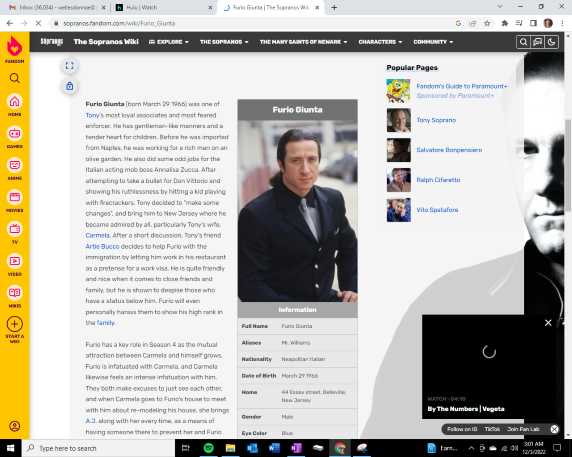Expand article to full width icon
The height and width of the screenshot is (457, 572).
coord(69,66)
